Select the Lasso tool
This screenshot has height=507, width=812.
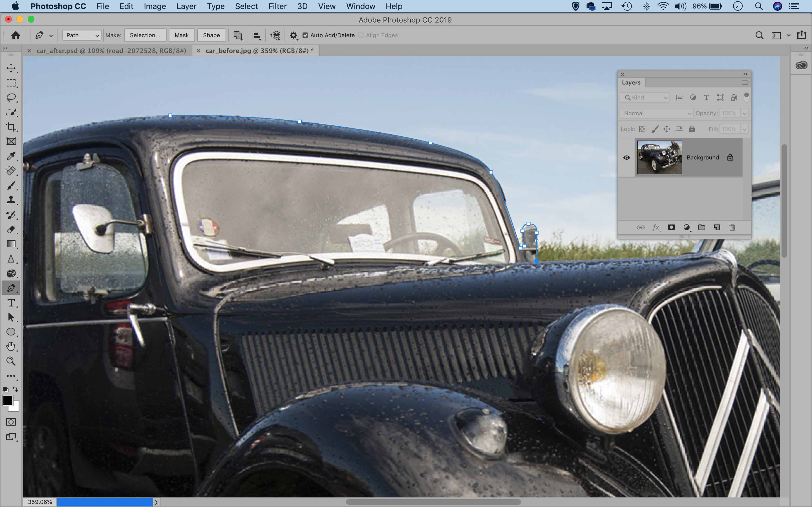coord(11,97)
